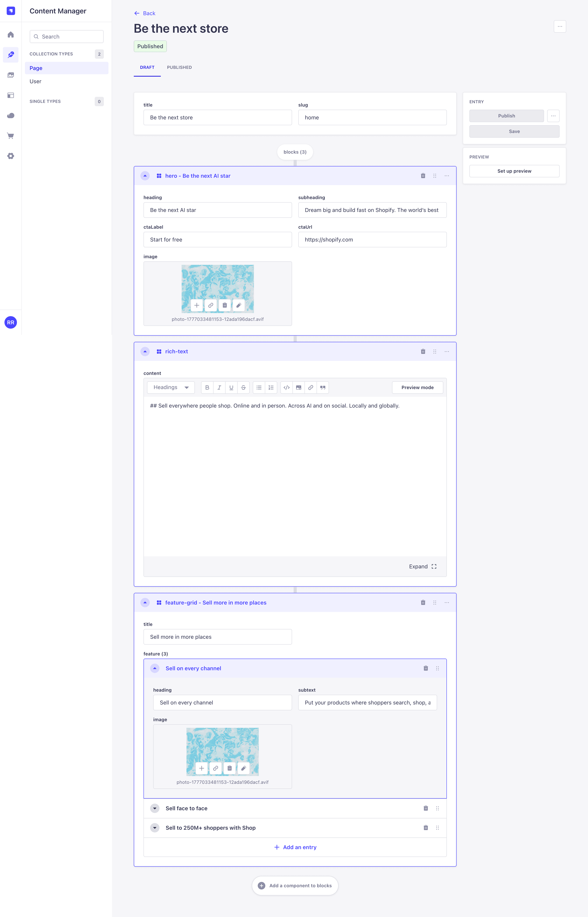Image resolution: width=588 pixels, height=917 pixels.
Task: Click the slug input field
Action: tap(372, 118)
